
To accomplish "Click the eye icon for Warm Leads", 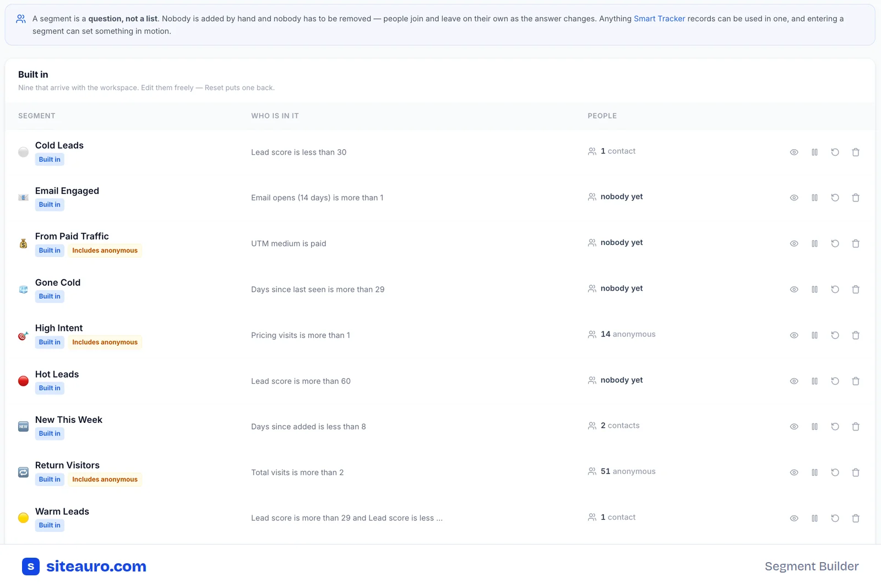I will pyautogui.click(x=794, y=518).
